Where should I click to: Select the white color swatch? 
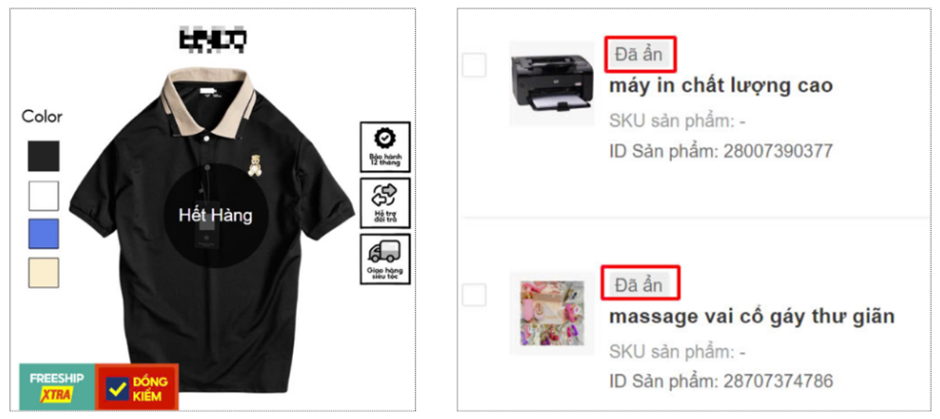[43, 196]
